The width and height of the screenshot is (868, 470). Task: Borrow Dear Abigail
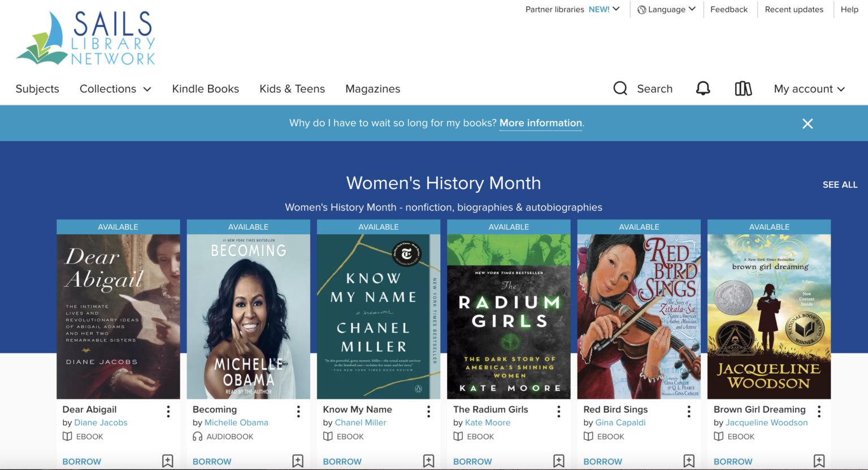(x=82, y=462)
